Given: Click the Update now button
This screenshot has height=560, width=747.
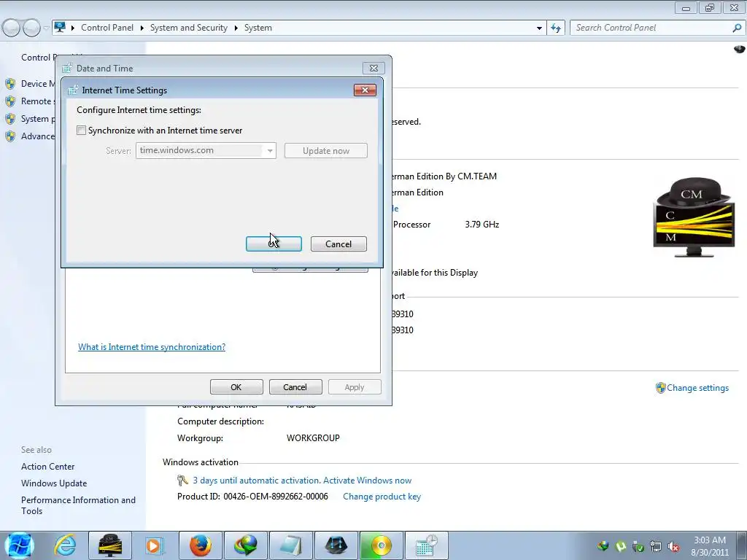Looking at the screenshot, I should click(x=326, y=150).
